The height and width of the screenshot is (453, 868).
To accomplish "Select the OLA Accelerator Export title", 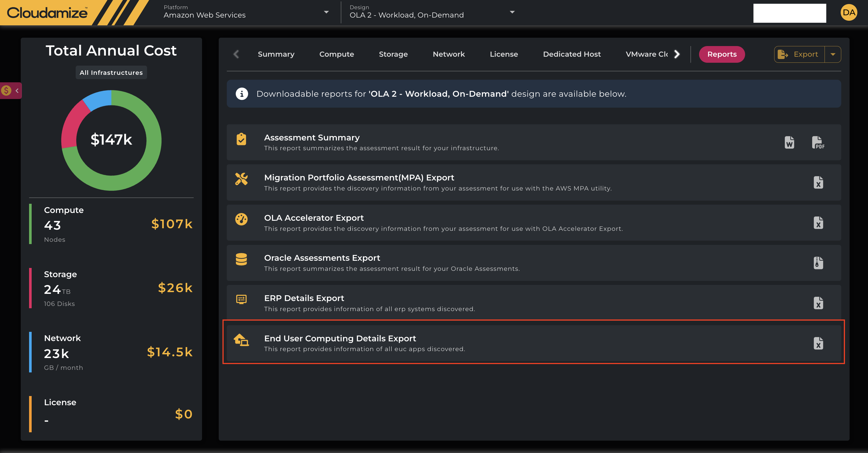I will (314, 218).
